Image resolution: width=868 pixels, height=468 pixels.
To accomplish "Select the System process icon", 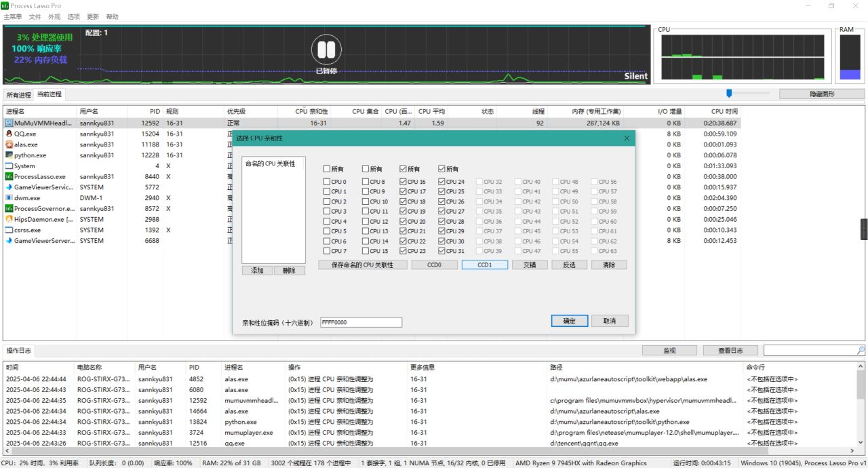I will tap(9, 166).
